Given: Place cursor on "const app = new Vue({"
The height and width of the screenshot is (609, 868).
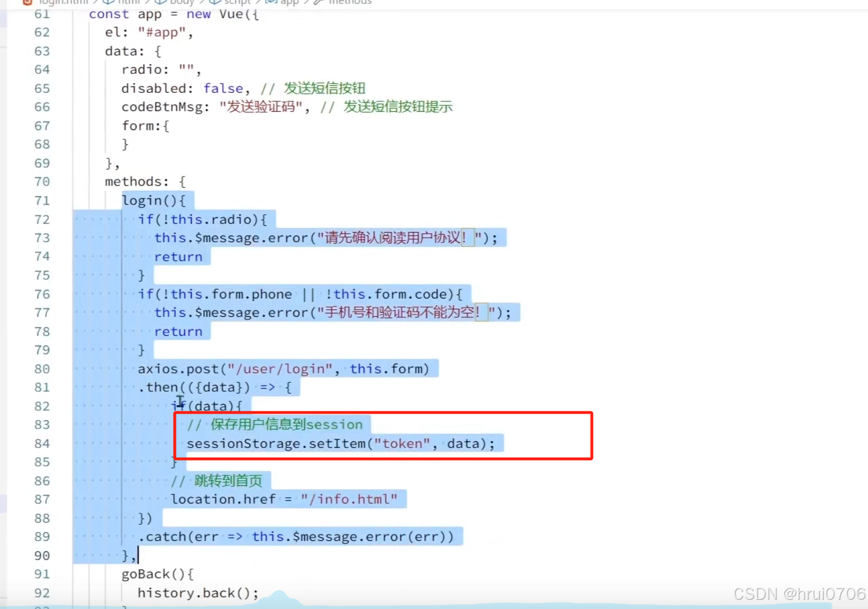Looking at the screenshot, I should click(x=174, y=14).
